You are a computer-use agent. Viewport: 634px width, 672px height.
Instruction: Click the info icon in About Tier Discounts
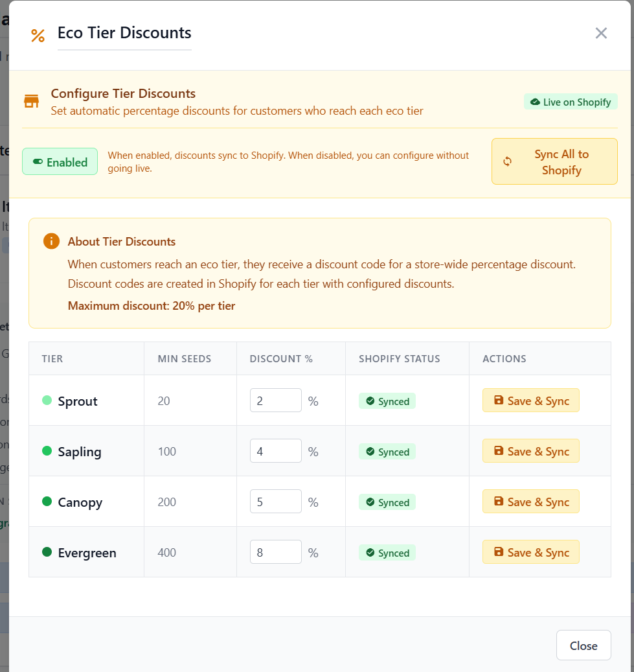[51, 241]
